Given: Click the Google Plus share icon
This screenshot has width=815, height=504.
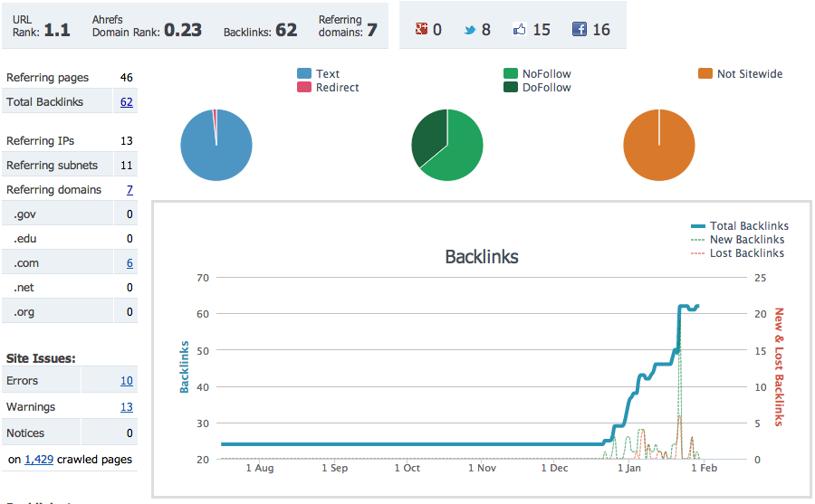Looking at the screenshot, I should click(x=421, y=29).
